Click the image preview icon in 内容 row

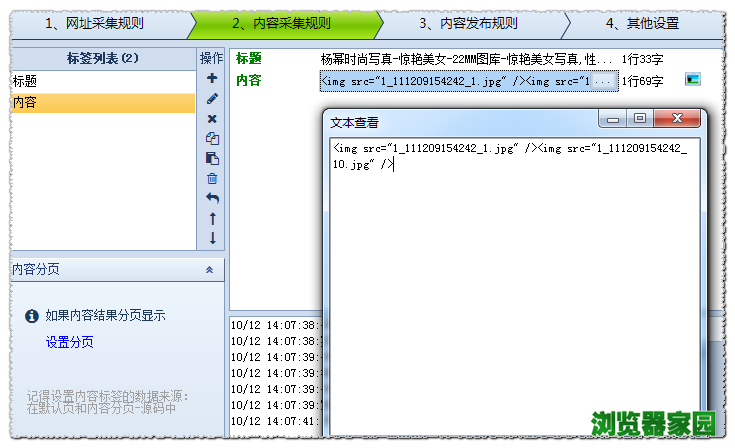(x=692, y=79)
